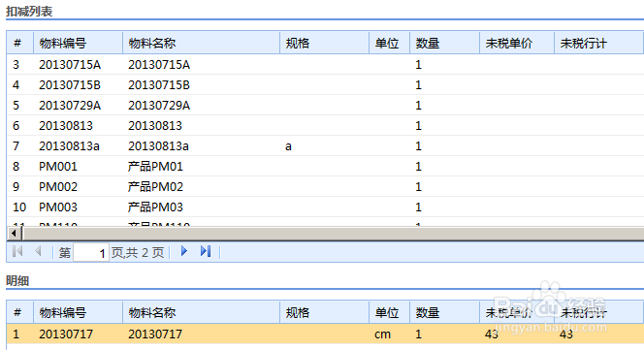Select row 3 material code 20130715A
644x350 pixels.
[x=70, y=65]
